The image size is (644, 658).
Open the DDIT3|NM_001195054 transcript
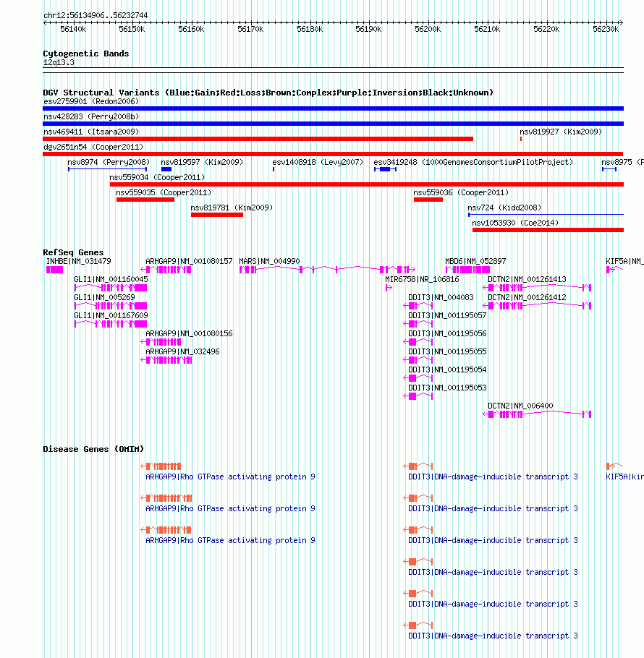(418, 378)
